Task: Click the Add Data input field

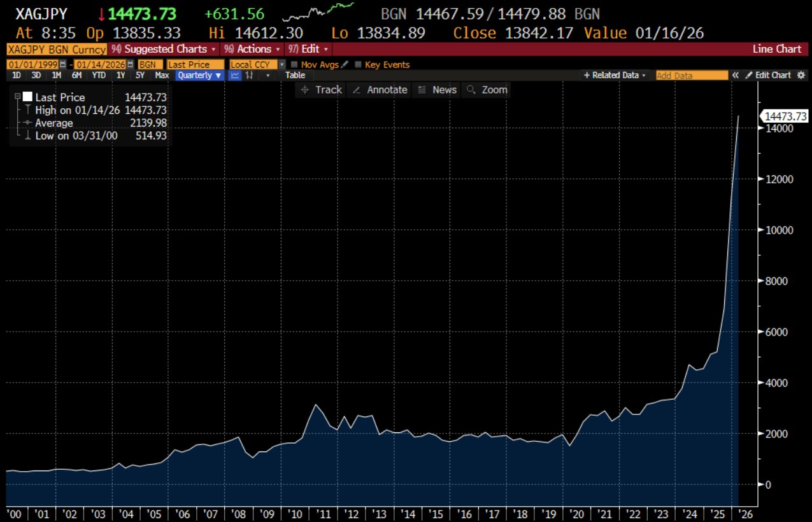Action: (x=691, y=75)
